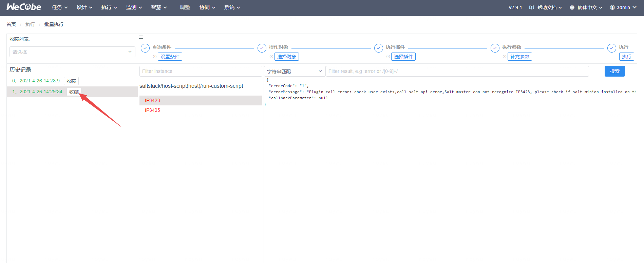This screenshot has height=263, width=644.
Task: Click the 操作对象 step checkmark circle
Action: 262,48
